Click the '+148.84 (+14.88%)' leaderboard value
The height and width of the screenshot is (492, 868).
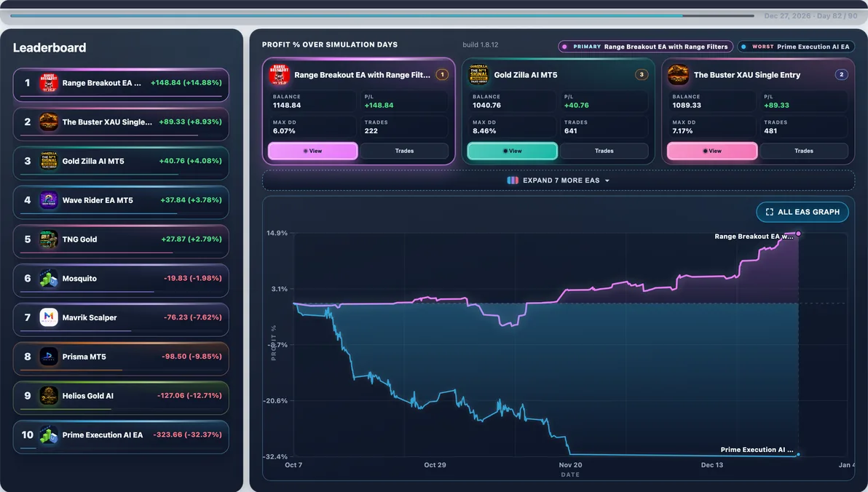(x=186, y=82)
